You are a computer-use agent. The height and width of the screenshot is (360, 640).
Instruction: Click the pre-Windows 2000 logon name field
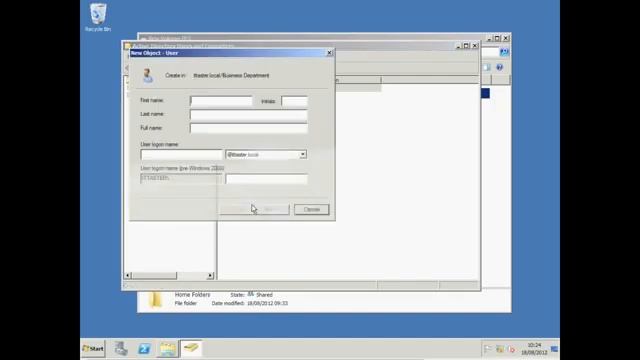tap(266, 178)
